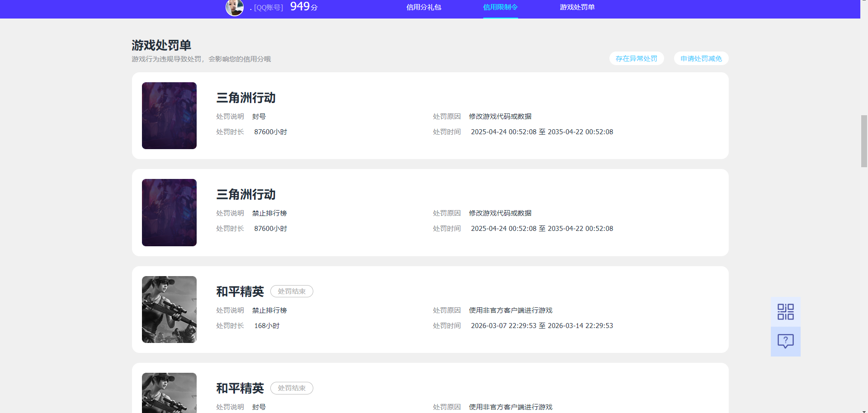
Task: Click 禁止排行榜 value in second 三角洲行动 card
Action: [269, 213]
